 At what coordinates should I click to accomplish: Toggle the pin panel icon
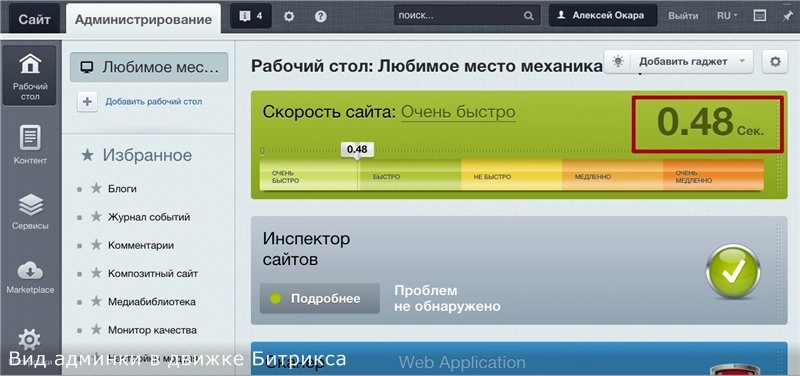click(x=787, y=16)
